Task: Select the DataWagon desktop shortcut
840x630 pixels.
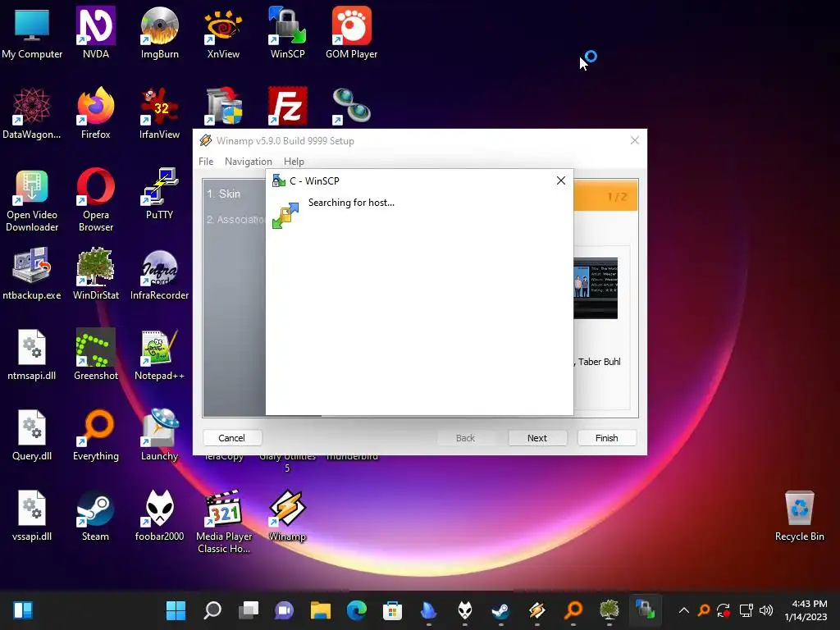Action: 32,113
